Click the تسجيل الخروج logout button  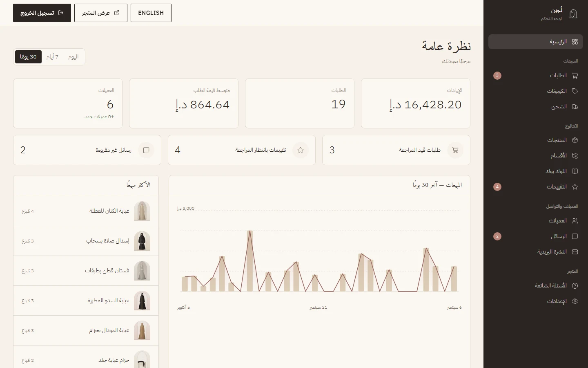coord(42,13)
